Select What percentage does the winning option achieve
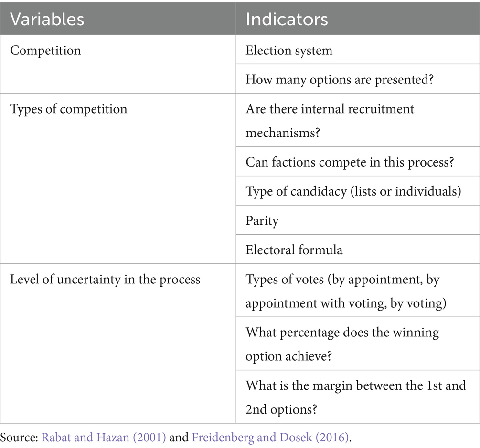 pyautogui.click(x=358, y=344)
